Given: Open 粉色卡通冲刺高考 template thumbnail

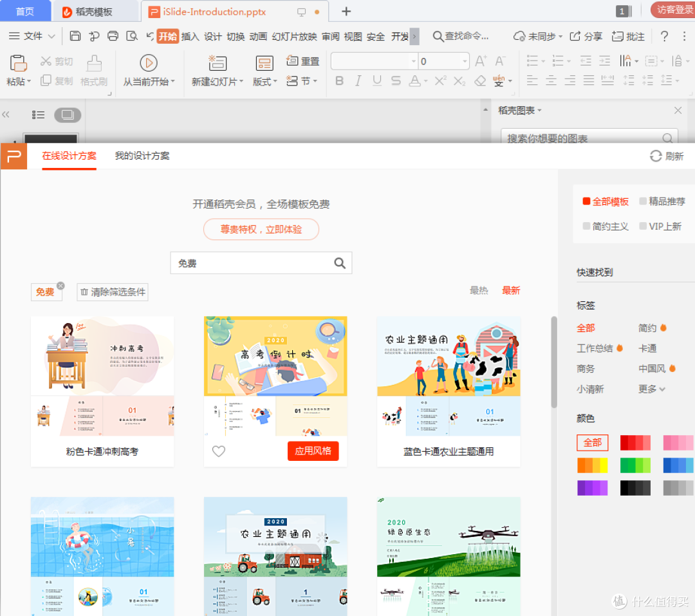Looking at the screenshot, I should click(x=102, y=376).
